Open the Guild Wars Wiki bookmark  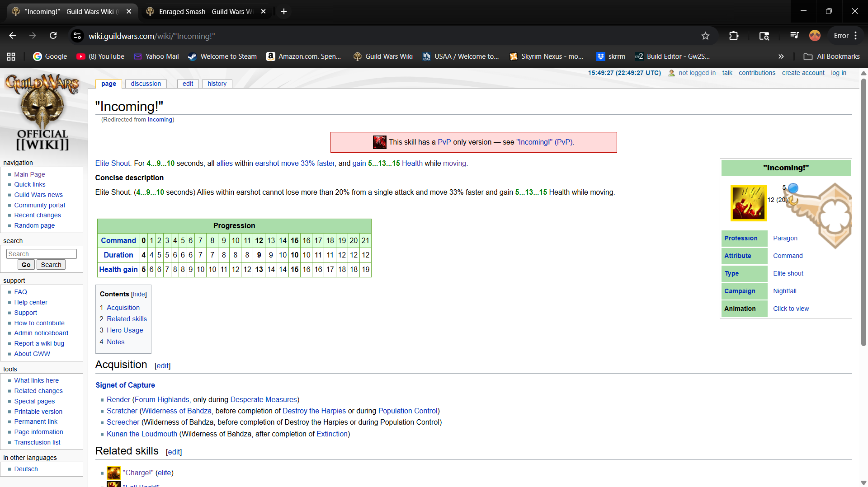click(383, 56)
